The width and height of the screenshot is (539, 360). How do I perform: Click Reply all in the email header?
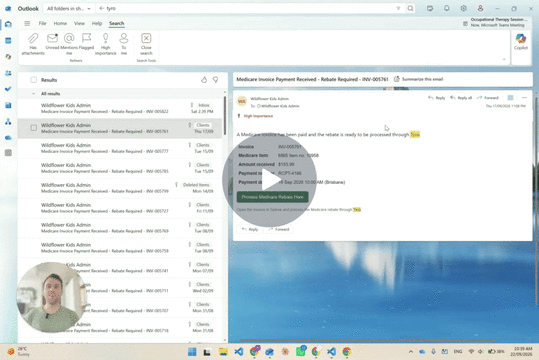461,98
